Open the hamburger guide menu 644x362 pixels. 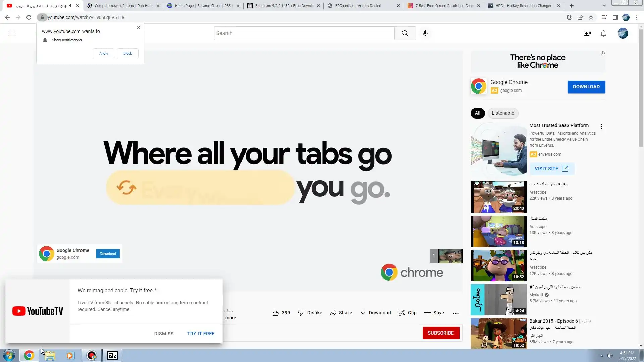pos(12,33)
